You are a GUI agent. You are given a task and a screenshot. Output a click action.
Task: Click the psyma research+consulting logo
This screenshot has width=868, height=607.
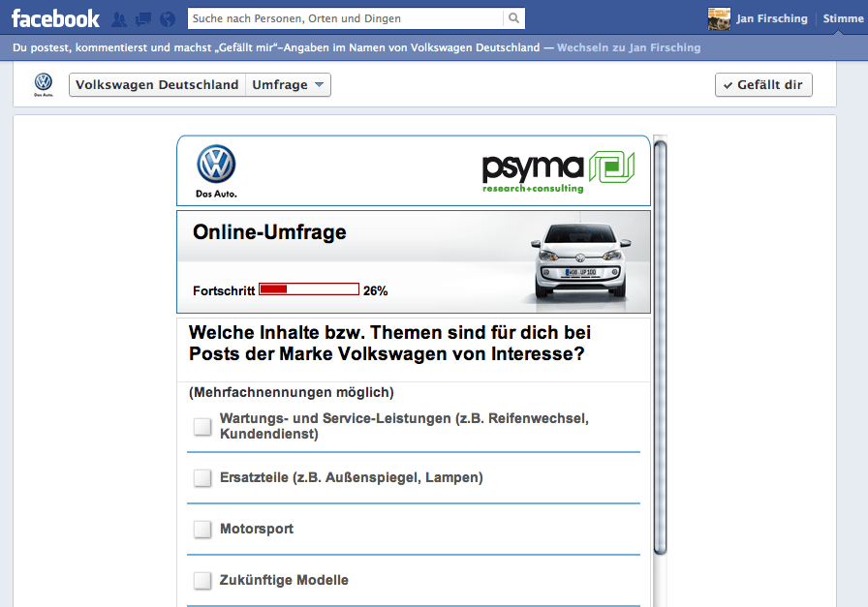[559, 172]
